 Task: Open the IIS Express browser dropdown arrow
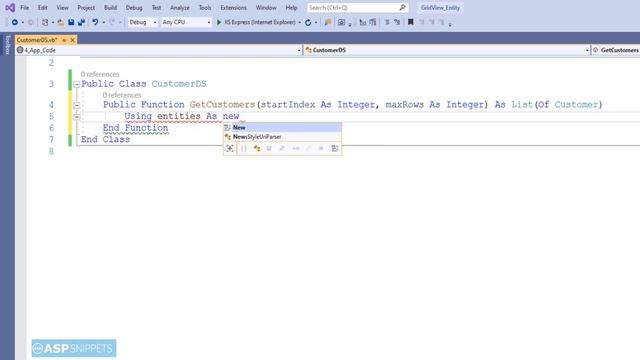(x=300, y=22)
